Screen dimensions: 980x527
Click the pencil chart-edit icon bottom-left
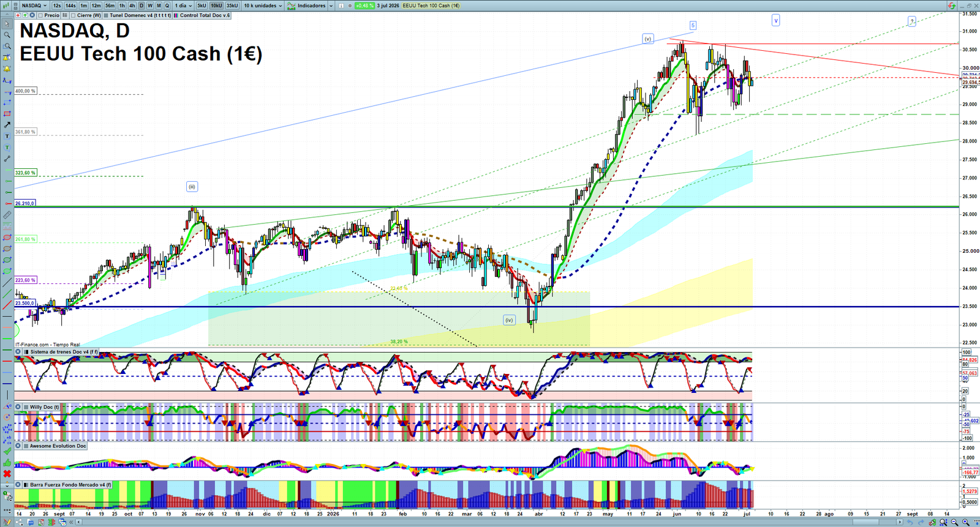click(x=7, y=522)
